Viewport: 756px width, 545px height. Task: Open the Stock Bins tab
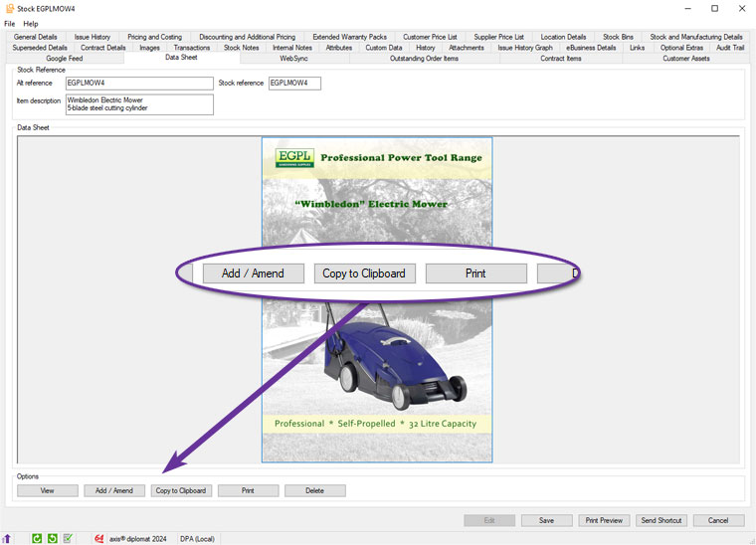pyautogui.click(x=618, y=37)
